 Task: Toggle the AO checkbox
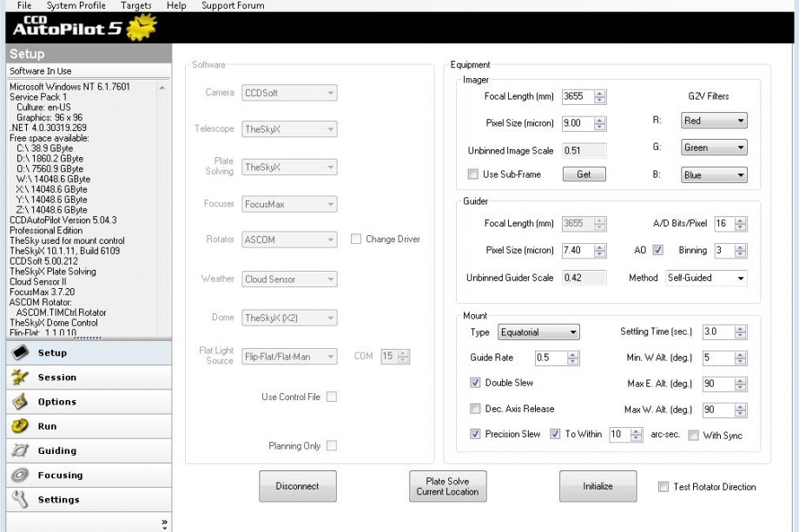point(657,250)
